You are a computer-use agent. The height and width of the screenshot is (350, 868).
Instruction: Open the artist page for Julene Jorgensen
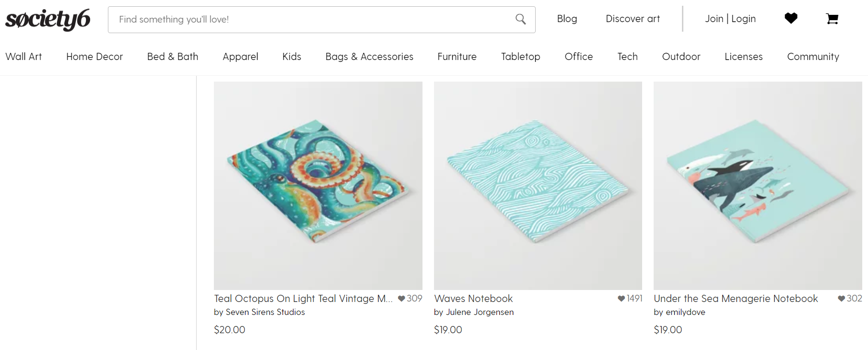coord(480,312)
